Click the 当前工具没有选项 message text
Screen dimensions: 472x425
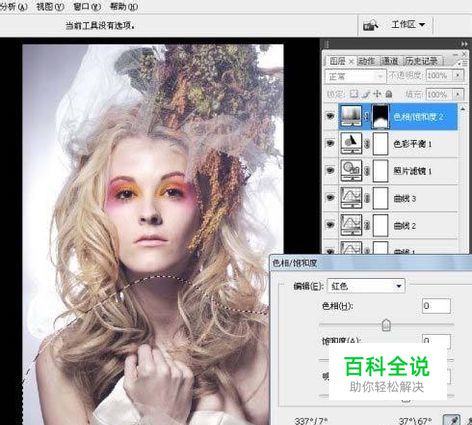tap(100, 26)
